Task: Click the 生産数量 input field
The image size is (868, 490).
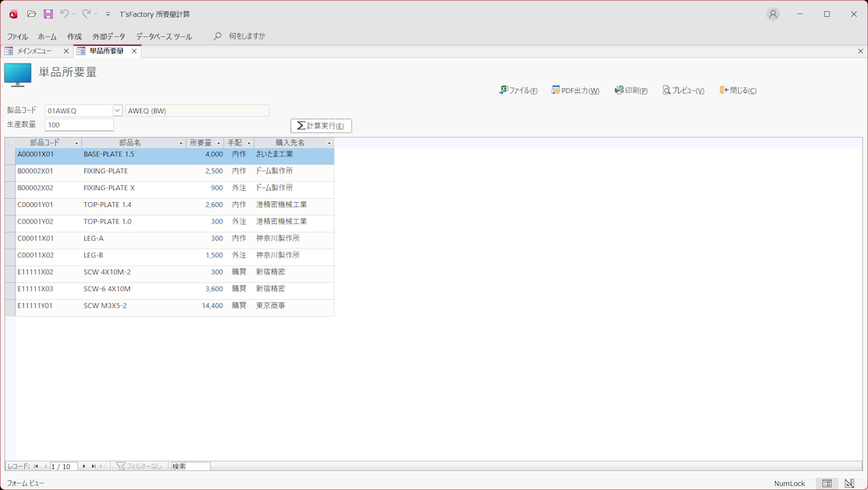Action: tap(79, 125)
